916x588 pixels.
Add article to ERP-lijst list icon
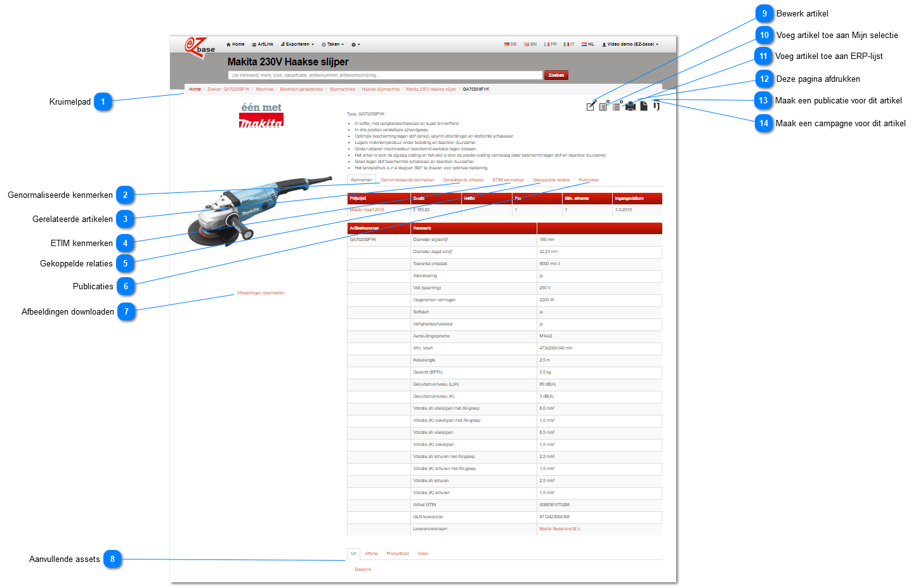(x=617, y=106)
